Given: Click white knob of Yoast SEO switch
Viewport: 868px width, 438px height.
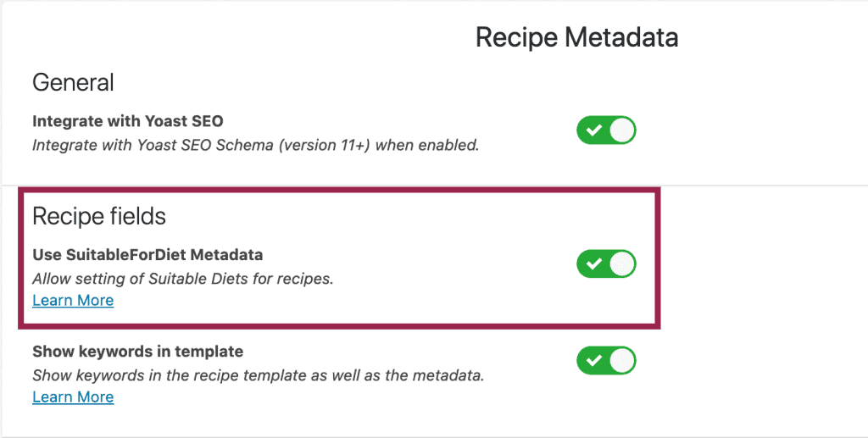Looking at the screenshot, I should (x=622, y=130).
